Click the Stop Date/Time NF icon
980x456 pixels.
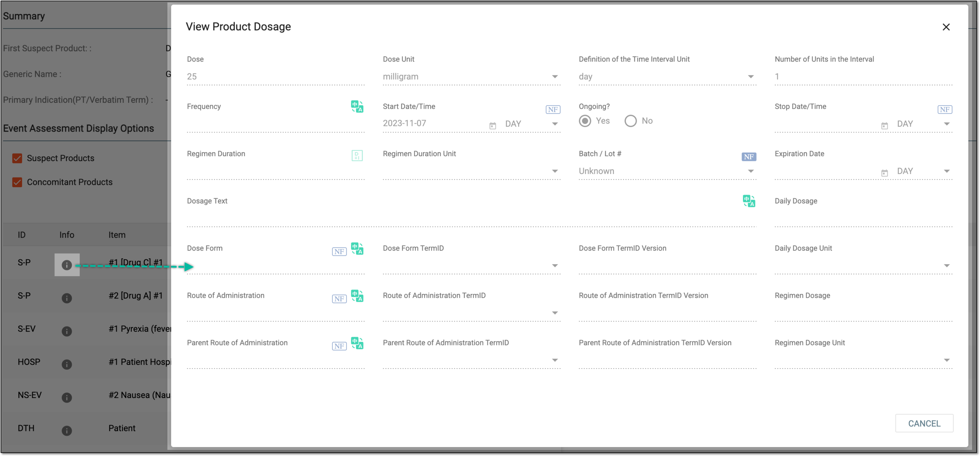coord(945,109)
